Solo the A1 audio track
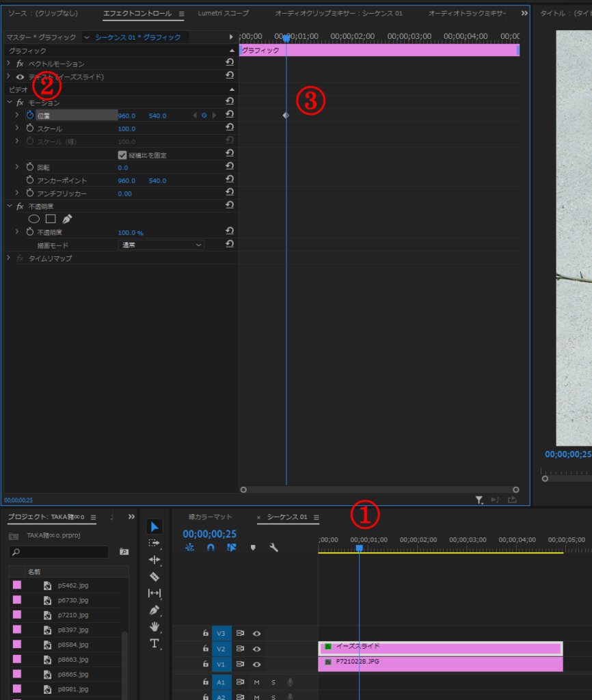 pyautogui.click(x=273, y=682)
